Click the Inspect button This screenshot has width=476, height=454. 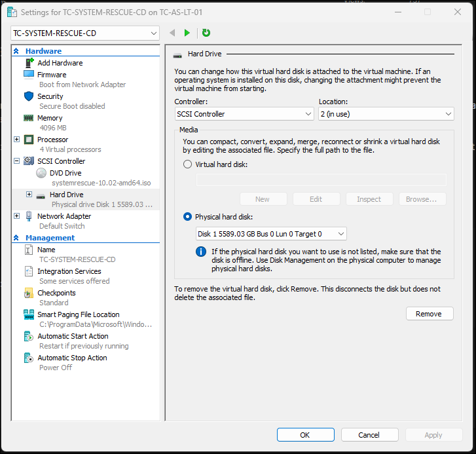[369, 199]
